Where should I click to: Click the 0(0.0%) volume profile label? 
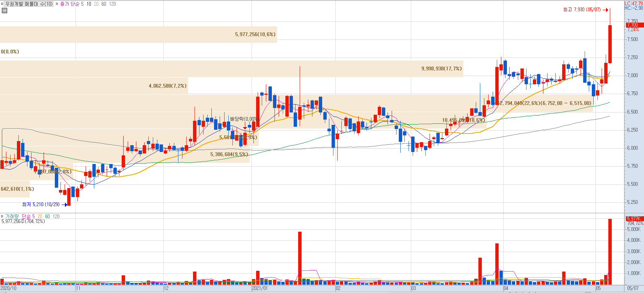pyautogui.click(x=10, y=52)
